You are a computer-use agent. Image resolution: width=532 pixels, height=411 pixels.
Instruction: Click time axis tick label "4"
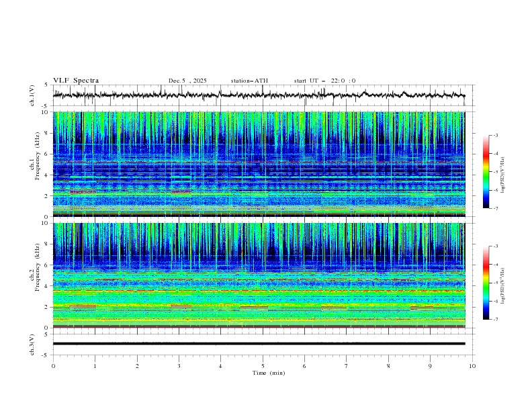click(220, 366)
